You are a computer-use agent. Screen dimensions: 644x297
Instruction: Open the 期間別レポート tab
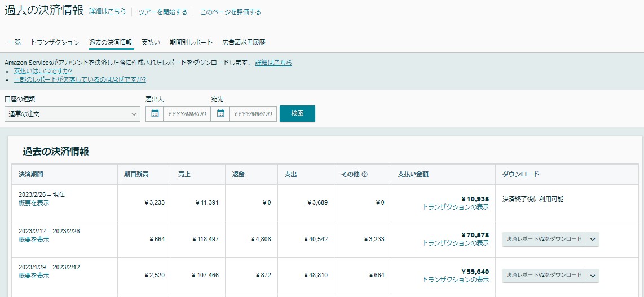(x=191, y=42)
